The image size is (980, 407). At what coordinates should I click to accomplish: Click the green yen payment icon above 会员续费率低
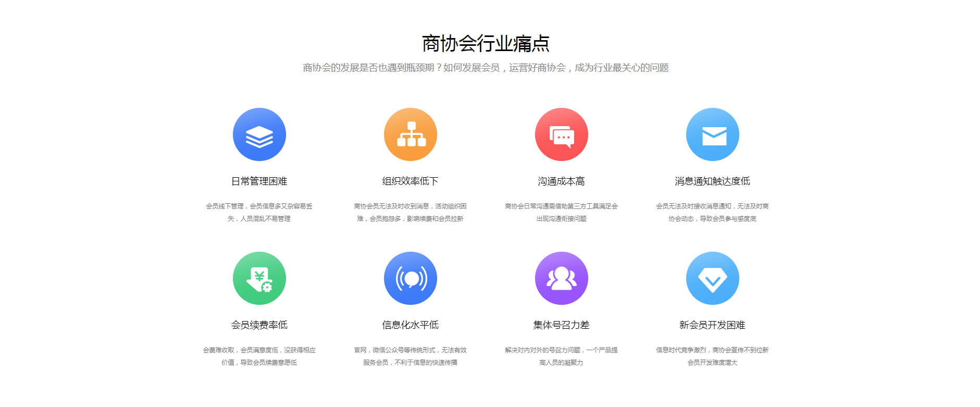(x=259, y=278)
